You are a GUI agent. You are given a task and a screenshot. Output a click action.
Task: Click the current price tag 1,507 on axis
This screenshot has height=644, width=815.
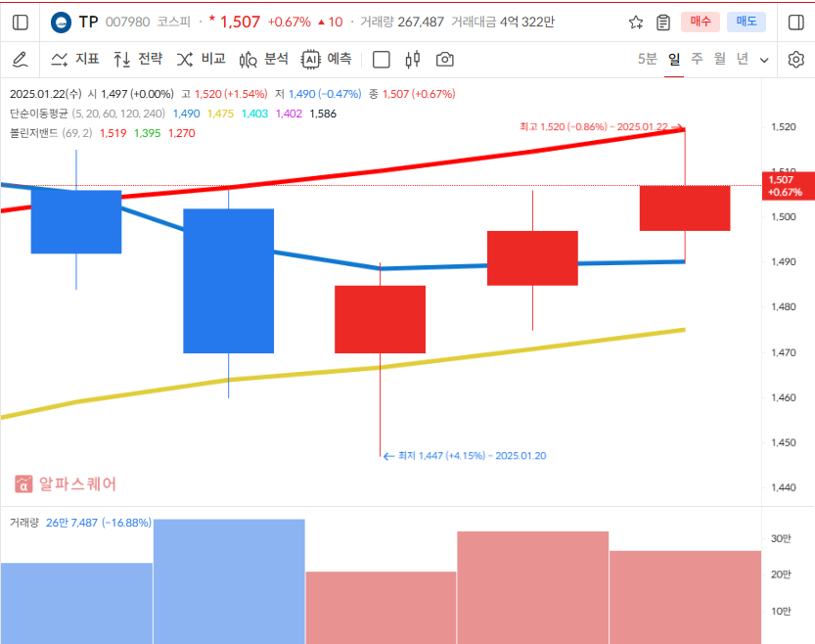tap(788, 186)
